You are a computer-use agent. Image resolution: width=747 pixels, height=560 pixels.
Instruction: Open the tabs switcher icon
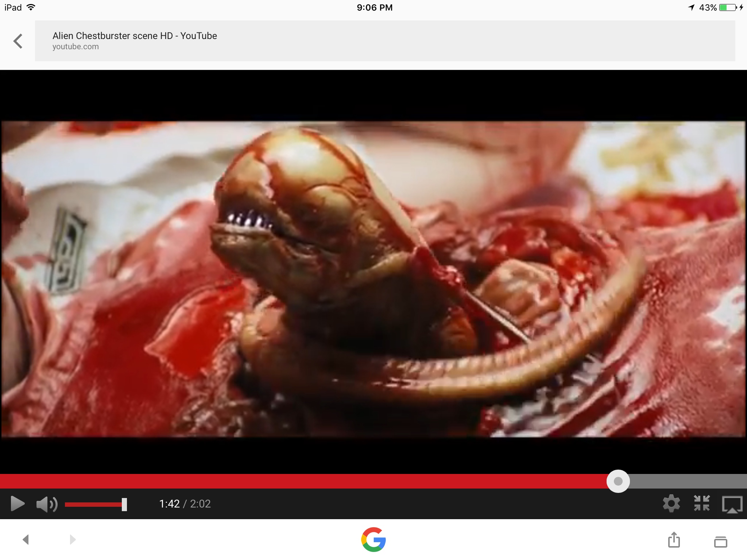pyautogui.click(x=720, y=541)
